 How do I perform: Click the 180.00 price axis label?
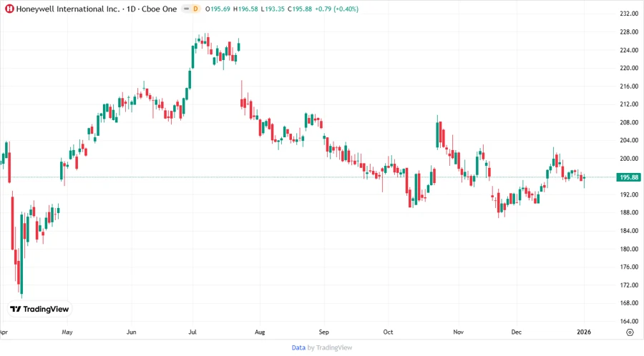pyautogui.click(x=629, y=249)
